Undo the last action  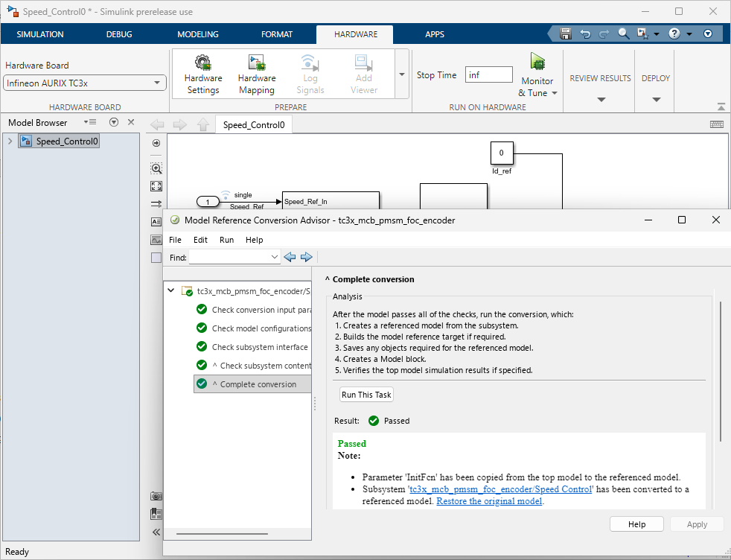point(585,34)
